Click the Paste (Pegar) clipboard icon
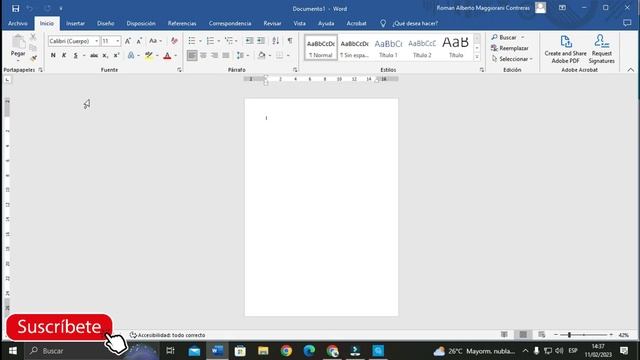640x360 pixels. tap(18, 42)
